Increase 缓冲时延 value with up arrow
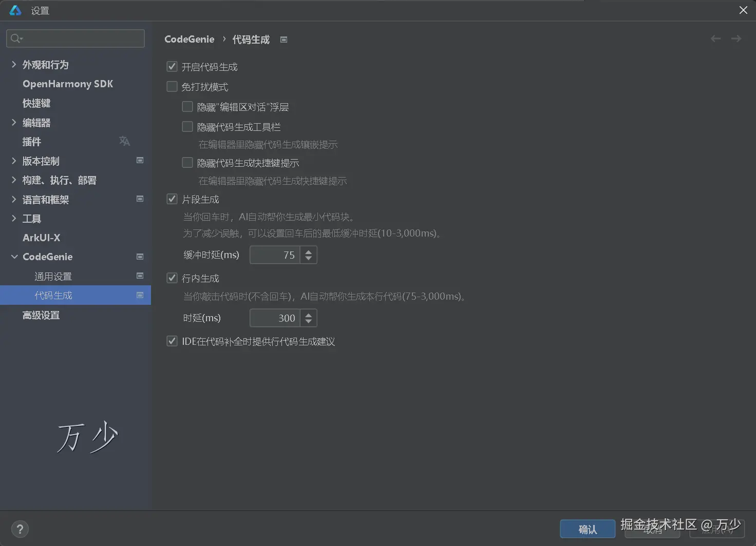Viewport: 756px width, 546px height. point(308,251)
